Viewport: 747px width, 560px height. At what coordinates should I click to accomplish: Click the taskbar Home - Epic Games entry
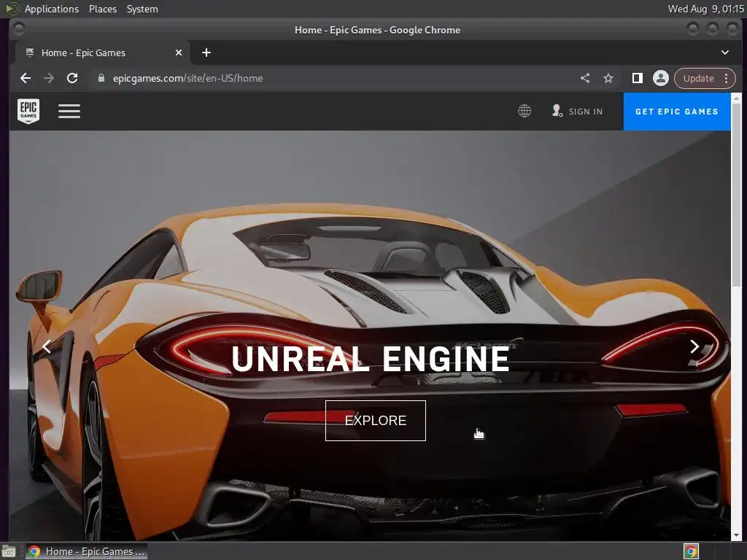pyautogui.click(x=87, y=551)
